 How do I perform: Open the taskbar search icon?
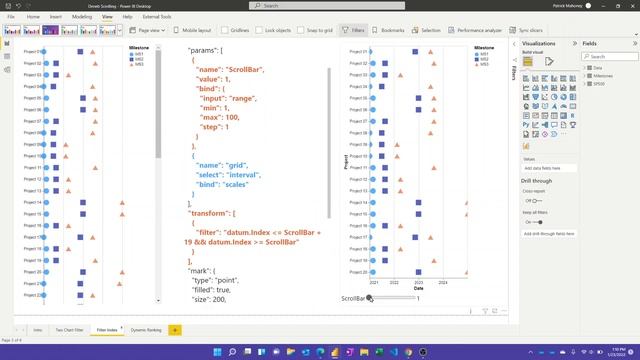click(232, 352)
